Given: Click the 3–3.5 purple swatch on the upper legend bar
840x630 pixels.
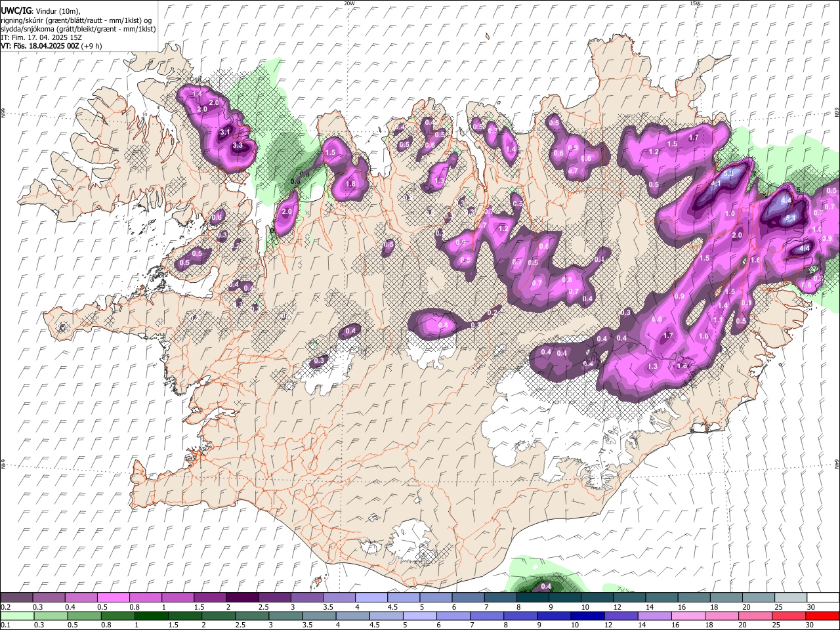Looking at the screenshot, I should pyautogui.click(x=307, y=597).
